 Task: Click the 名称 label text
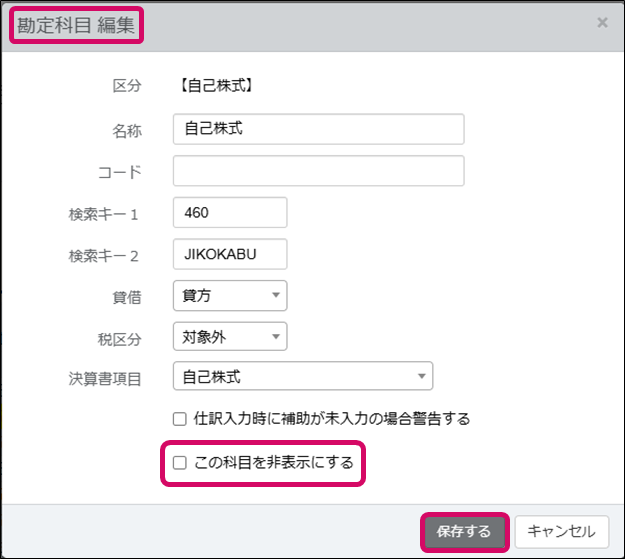126,130
